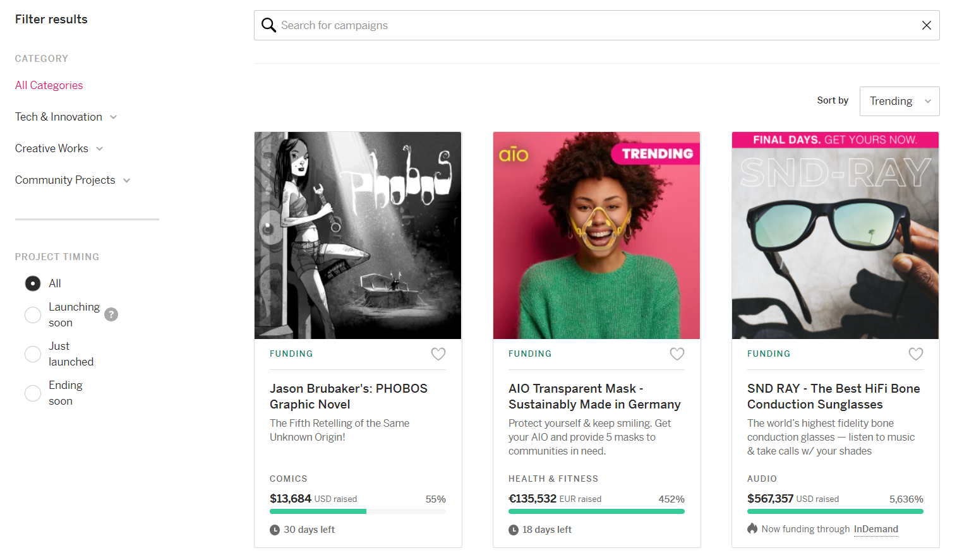Open the Trending sort dropdown

point(900,101)
